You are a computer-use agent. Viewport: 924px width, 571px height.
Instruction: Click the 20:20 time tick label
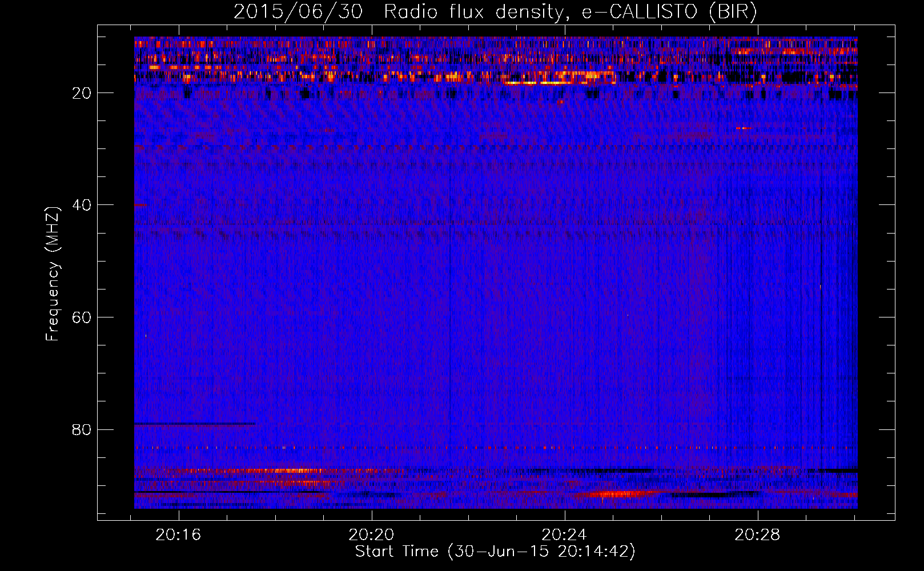point(372,535)
